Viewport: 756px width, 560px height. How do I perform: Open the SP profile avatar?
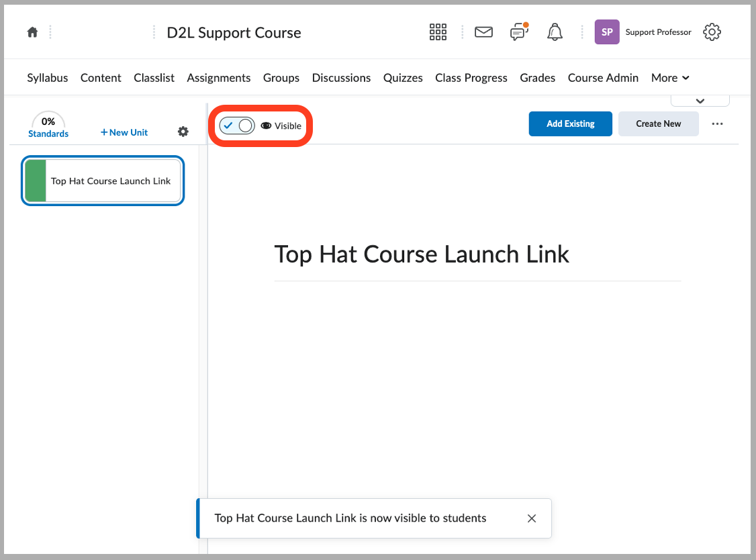(x=606, y=32)
